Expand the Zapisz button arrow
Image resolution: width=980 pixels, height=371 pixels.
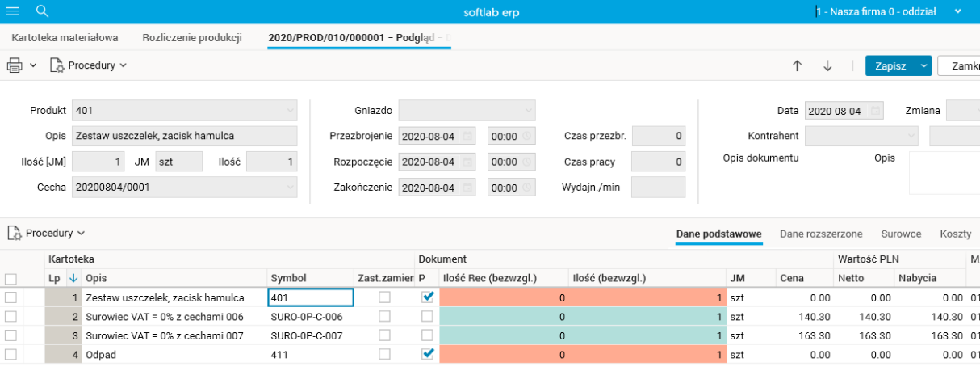pyautogui.click(x=923, y=66)
